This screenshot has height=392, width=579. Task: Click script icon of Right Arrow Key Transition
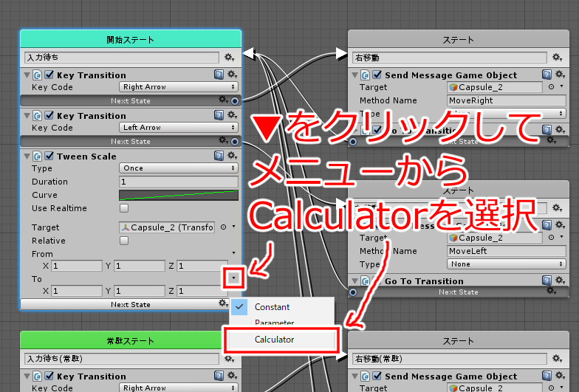pyautogui.click(x=37, y=75)
